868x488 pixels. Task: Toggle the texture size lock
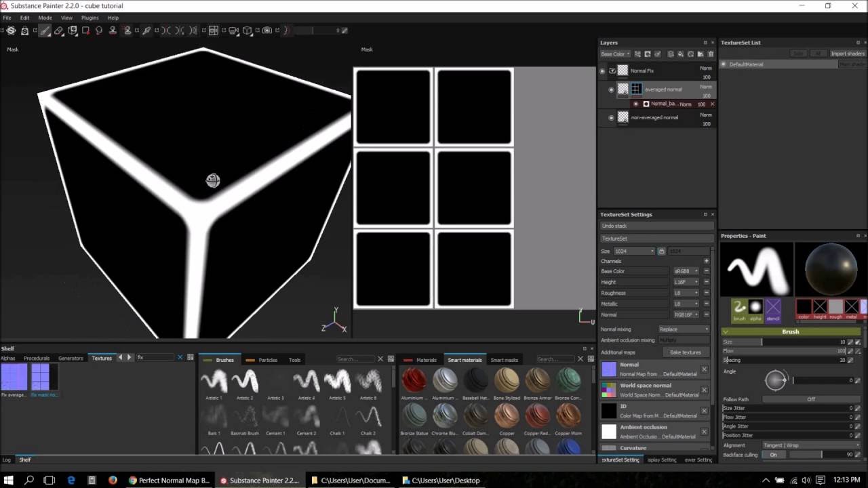(x=661, y=251)
